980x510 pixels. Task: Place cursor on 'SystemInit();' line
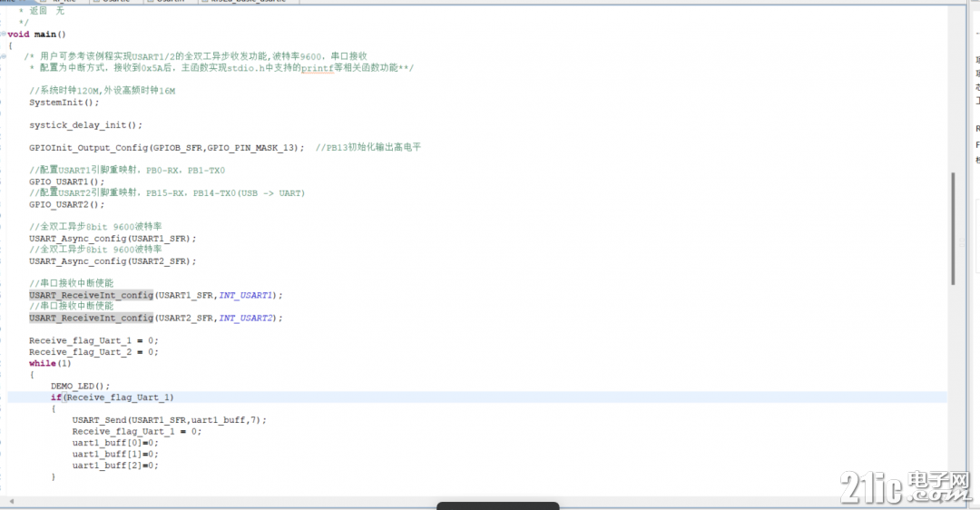point(64,103)
